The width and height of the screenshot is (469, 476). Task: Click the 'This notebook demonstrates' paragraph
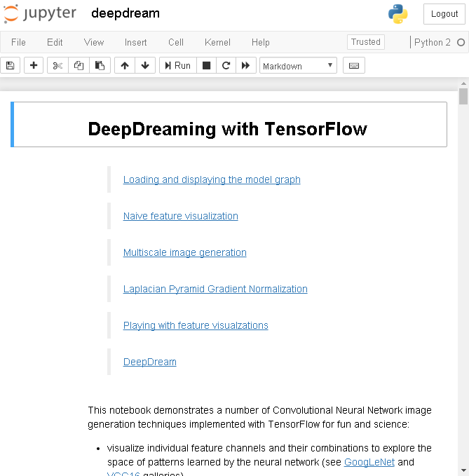[x=259, y=417]
